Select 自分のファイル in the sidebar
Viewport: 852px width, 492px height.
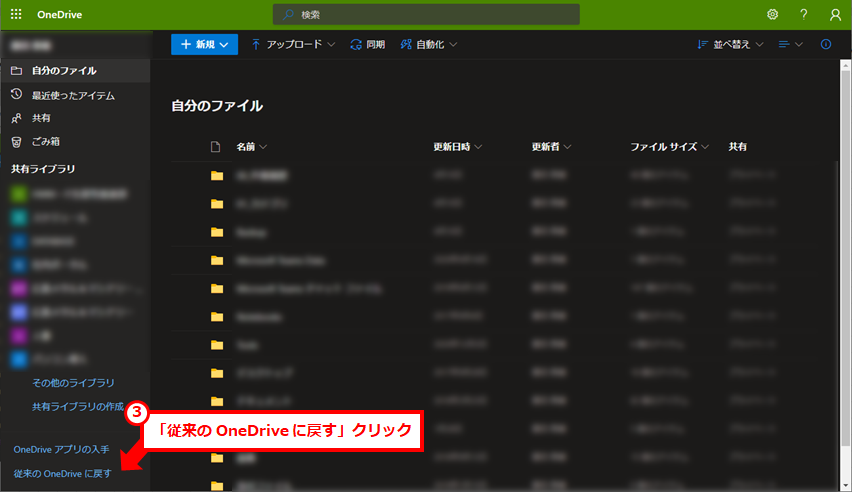[76, 71]
